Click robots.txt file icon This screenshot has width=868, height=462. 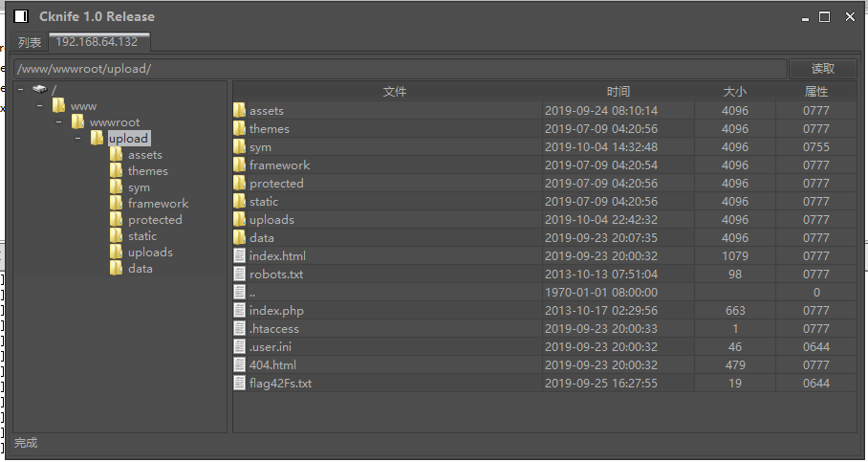(x=239, y=274)
